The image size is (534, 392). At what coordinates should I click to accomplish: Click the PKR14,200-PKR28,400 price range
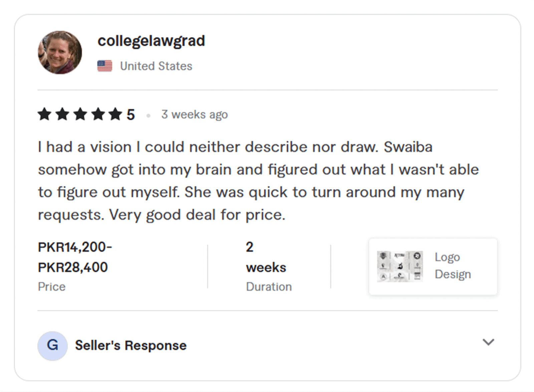[75, 257]
